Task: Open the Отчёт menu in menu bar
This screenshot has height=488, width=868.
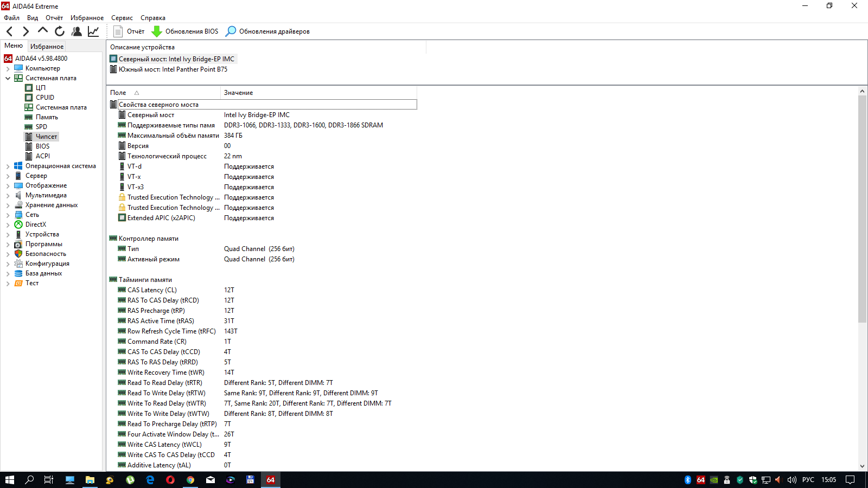Action: [x=54, y=18]
